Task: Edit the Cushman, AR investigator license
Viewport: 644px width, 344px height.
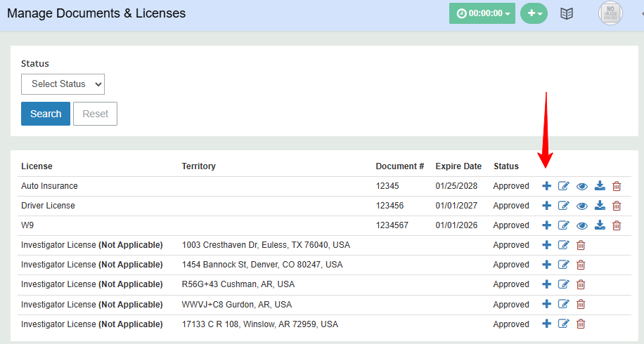Action: pyautogui.click(x=564, y=284)
